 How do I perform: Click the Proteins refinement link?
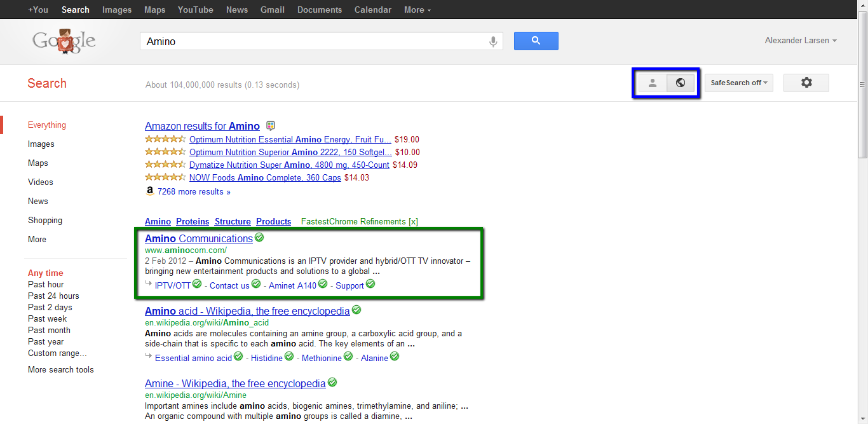point(193,222)
